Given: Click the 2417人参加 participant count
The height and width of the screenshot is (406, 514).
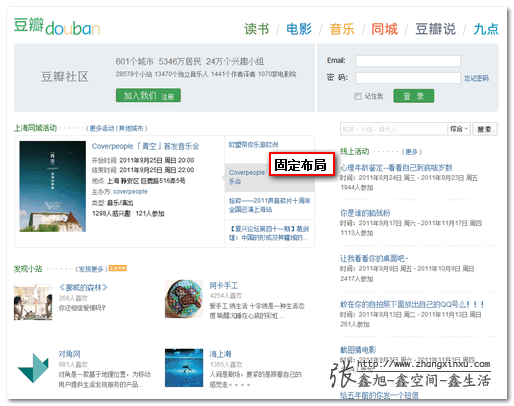Looking at the screenshot, I should pyautogui.click(x=357, y=279).
